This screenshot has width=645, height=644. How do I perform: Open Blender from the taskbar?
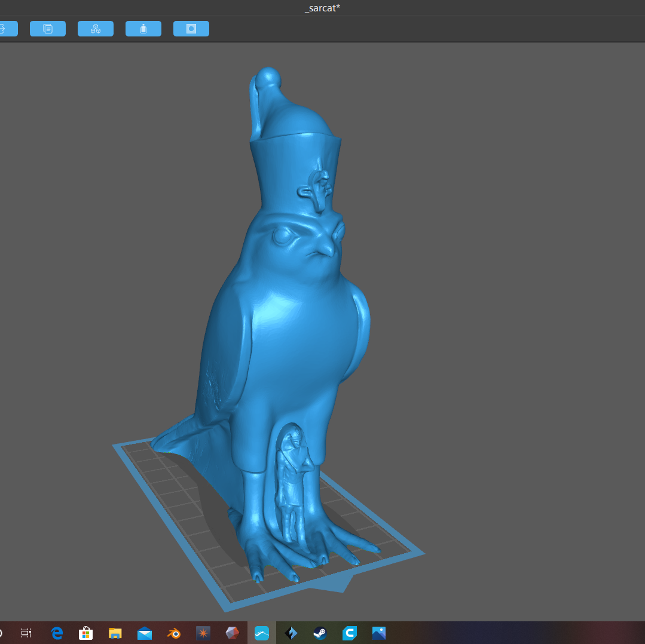[173, 633]
